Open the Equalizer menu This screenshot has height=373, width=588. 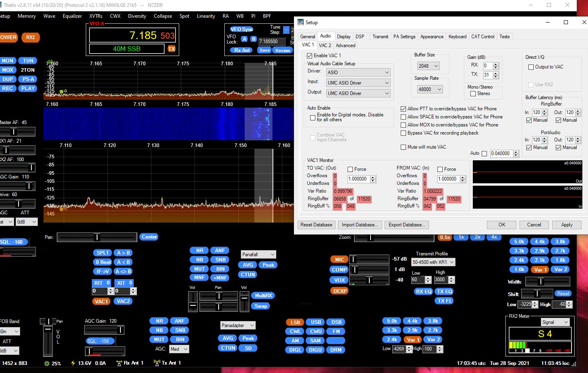pos(72,16)
